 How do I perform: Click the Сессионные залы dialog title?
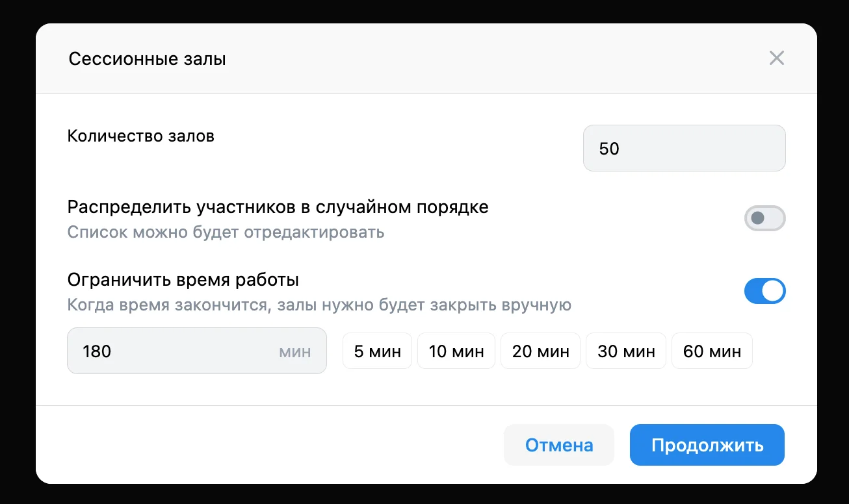point(148,59)
